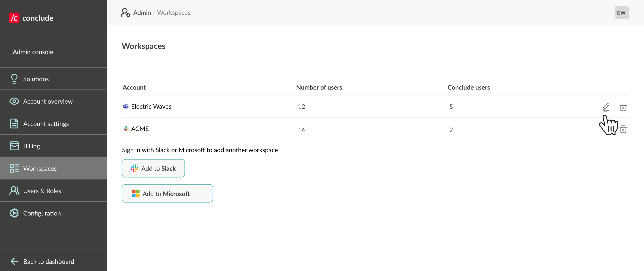Edit the Electric Waves workspace with pencil icon
The height and width of the screenshot is (271, 644).
pyautogui.click(x=606, y=107)
